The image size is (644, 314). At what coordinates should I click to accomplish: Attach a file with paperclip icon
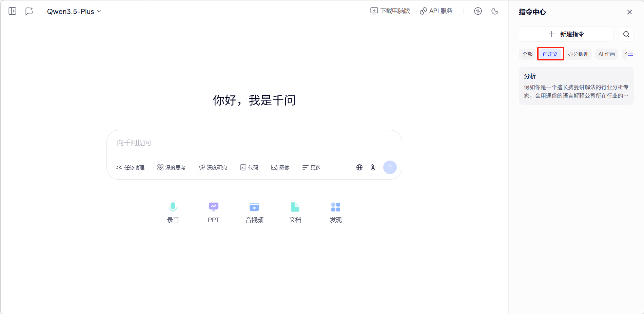pos(373,168)
